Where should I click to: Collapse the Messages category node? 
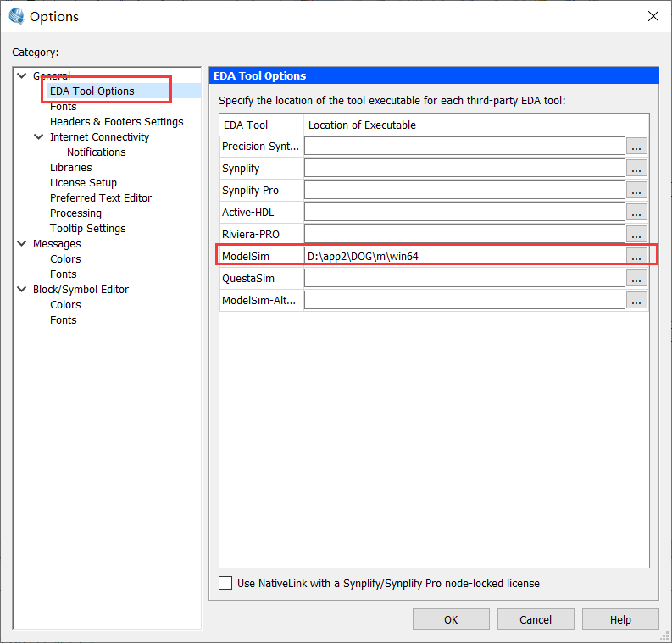[22, 243]
